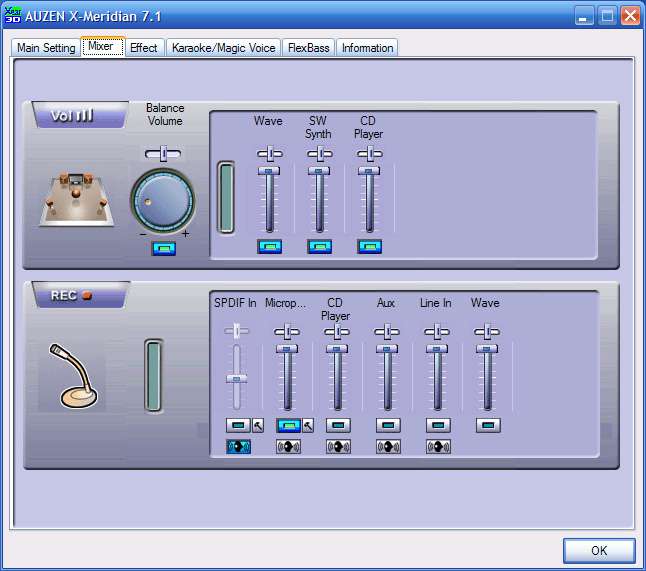Select SPDIF In as recording source
646x571 pixels.
pos(238,425)
